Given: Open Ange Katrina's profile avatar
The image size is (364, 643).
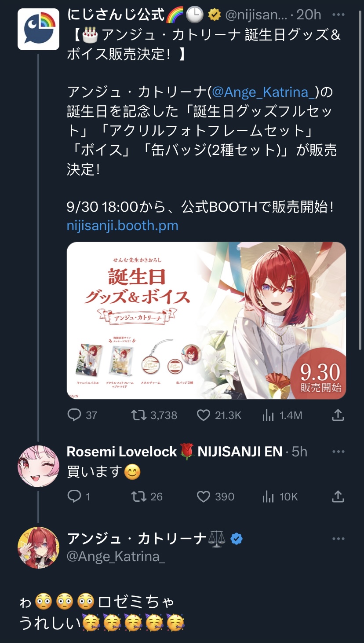Looking at the screenshot, I should [38, 548].
